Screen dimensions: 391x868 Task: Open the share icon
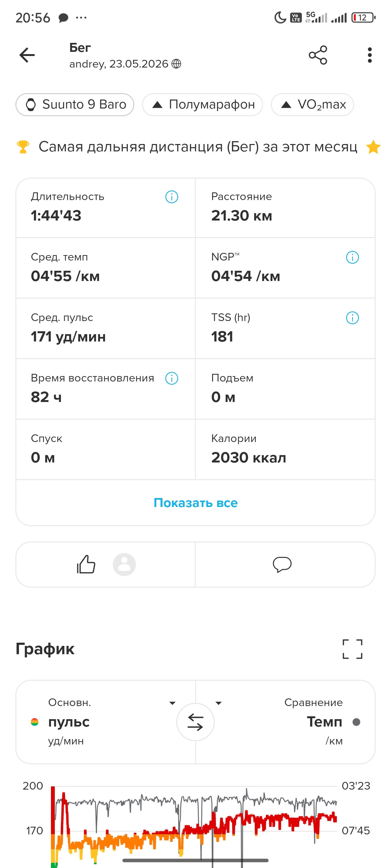pyautogui.click(x=318, y=55)
